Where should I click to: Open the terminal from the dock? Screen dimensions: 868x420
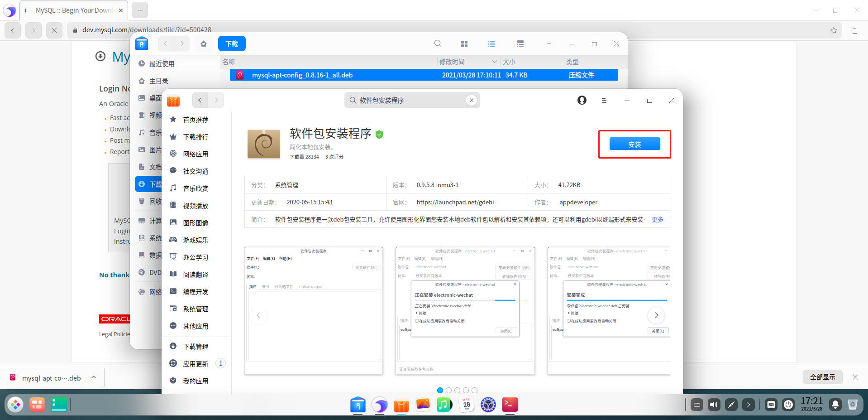click(510, 405)
